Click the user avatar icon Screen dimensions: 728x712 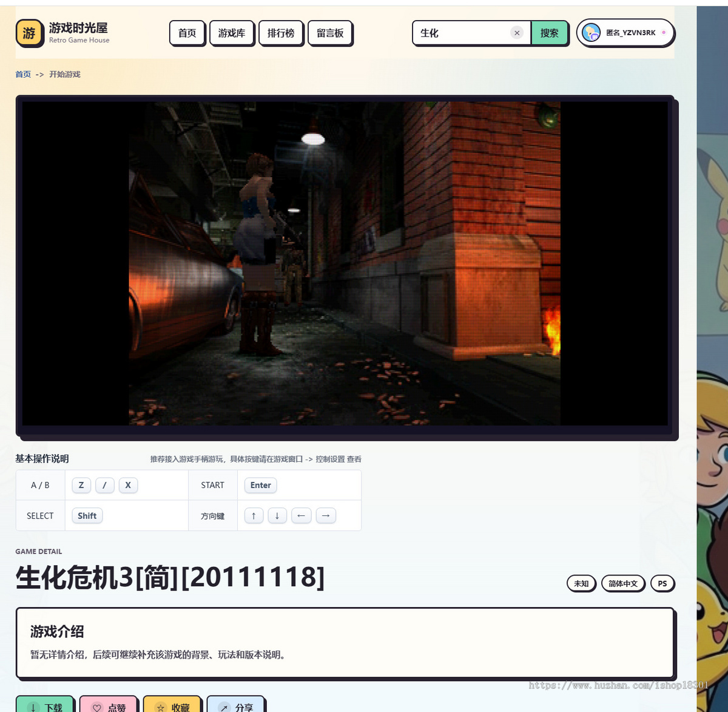click(x=591, y=33)
